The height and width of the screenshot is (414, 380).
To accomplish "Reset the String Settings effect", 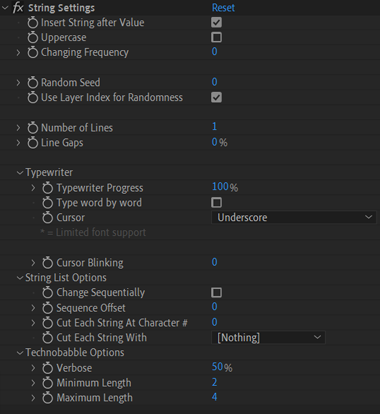I will click(x=223, y=8).
